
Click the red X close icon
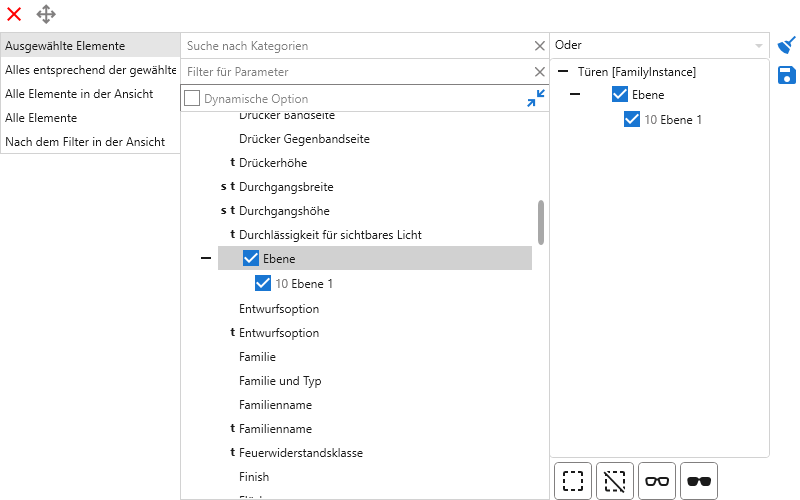point(14,14)
